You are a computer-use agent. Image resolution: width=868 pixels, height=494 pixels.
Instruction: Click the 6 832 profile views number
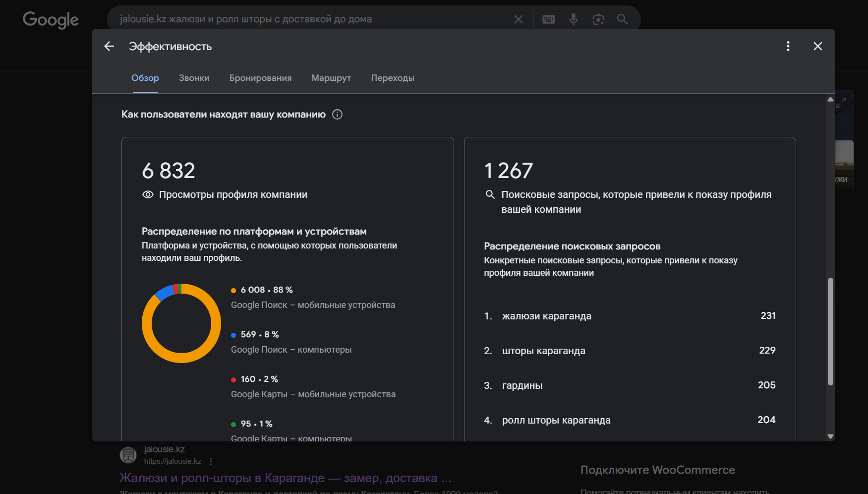169,171
